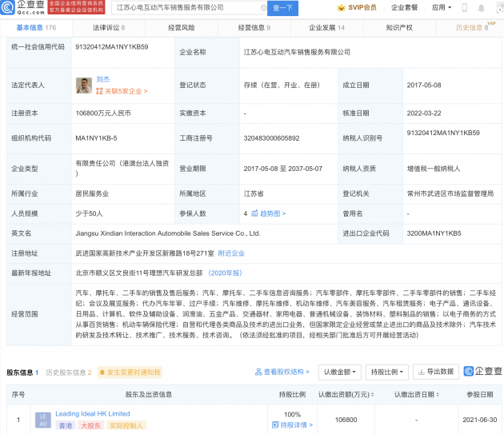Click the Leading Ideal HK Limited logo tile
The height and width of the screenshot is (434, 504).
click(43, 420)
